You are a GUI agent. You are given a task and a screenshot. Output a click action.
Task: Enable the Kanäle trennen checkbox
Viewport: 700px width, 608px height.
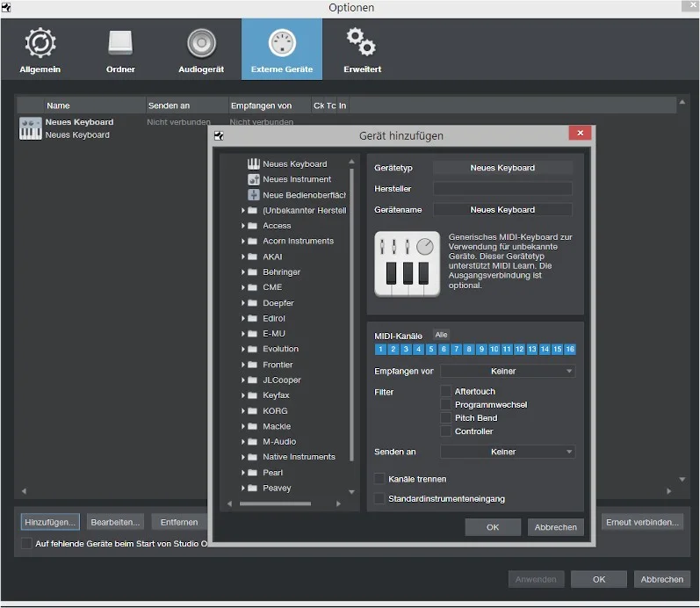point(379,479)
